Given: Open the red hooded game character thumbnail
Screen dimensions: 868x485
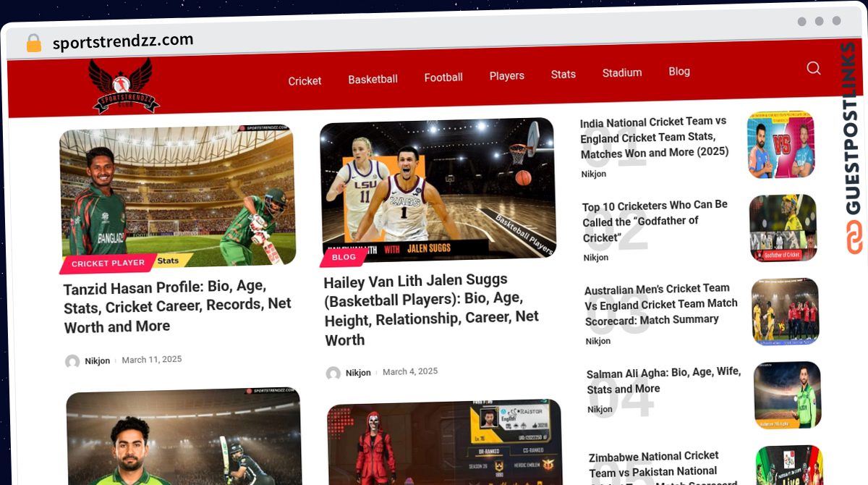Looking at the screenshot, I should [445, 442].
